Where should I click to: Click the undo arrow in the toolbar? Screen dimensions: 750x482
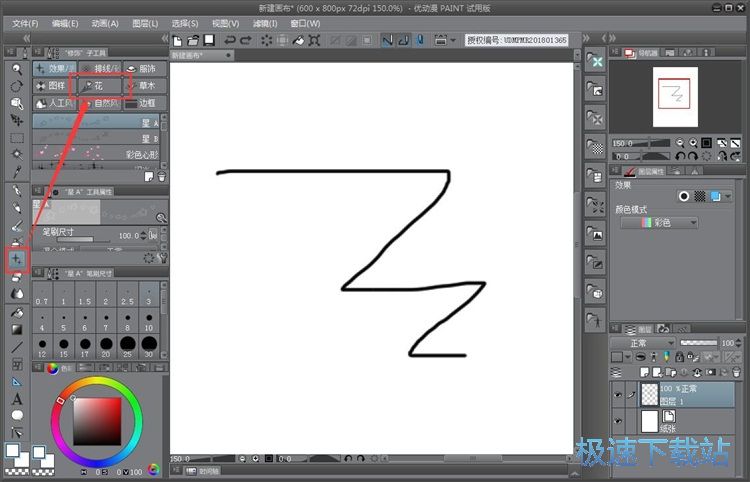[230, 41]
